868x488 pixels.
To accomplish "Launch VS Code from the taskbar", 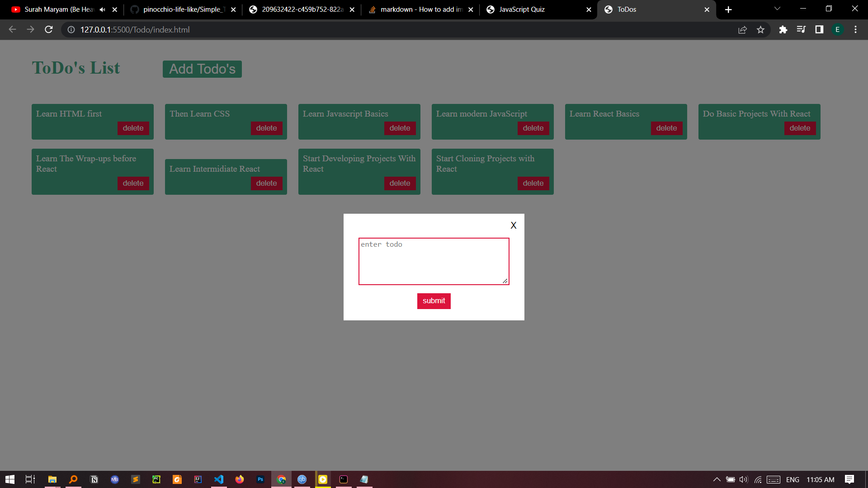I will (219, 479).
